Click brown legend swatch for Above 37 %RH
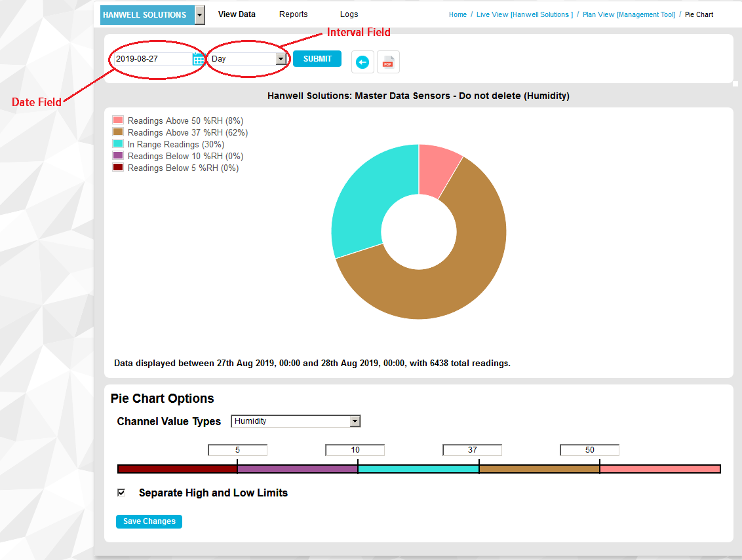The height and width of the screenshot is (560, 742). tap(118, 132)
